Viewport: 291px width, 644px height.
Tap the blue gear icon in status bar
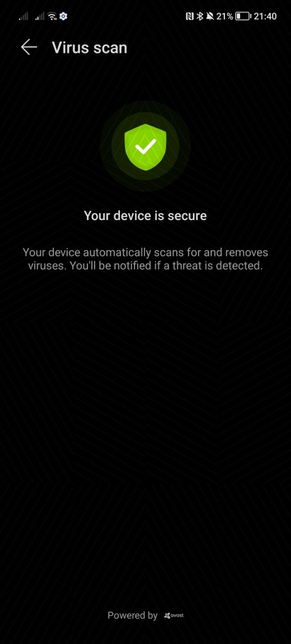pyautogui.click(x=63, y=16)
